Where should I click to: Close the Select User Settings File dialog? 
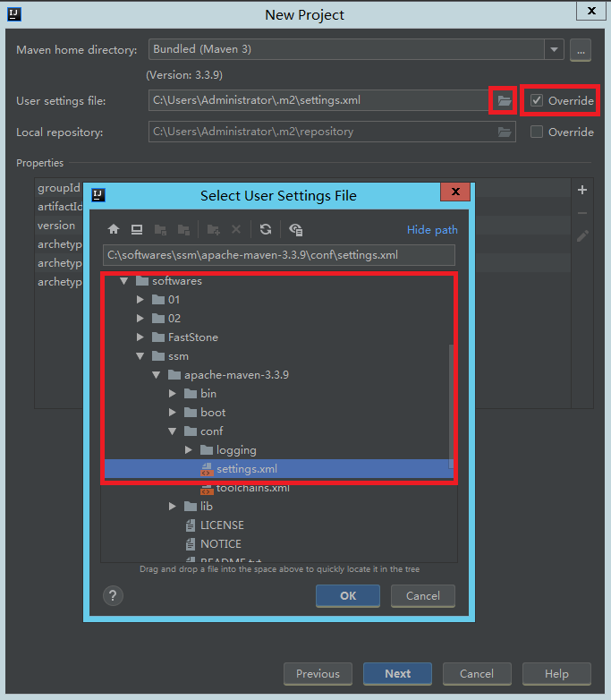tap(455, 192)
